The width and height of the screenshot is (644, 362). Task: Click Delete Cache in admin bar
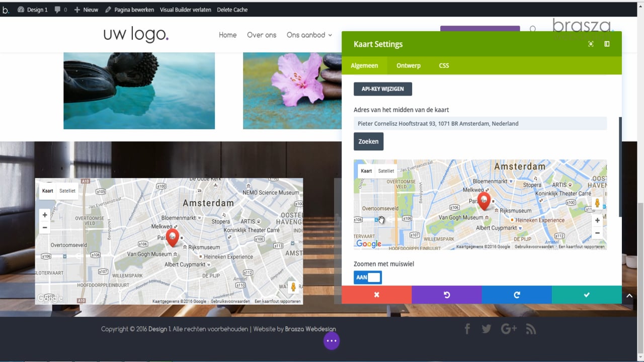coord(232,10)
